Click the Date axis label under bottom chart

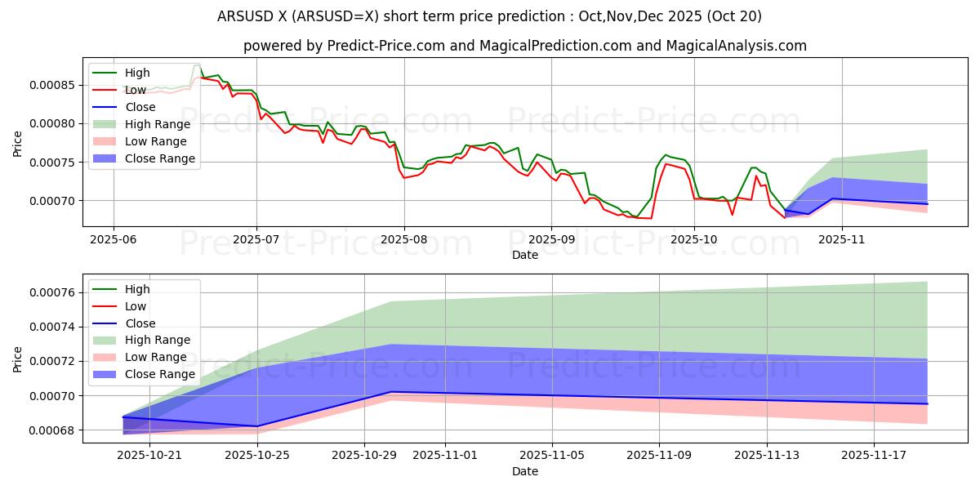[x=524, y=471]
